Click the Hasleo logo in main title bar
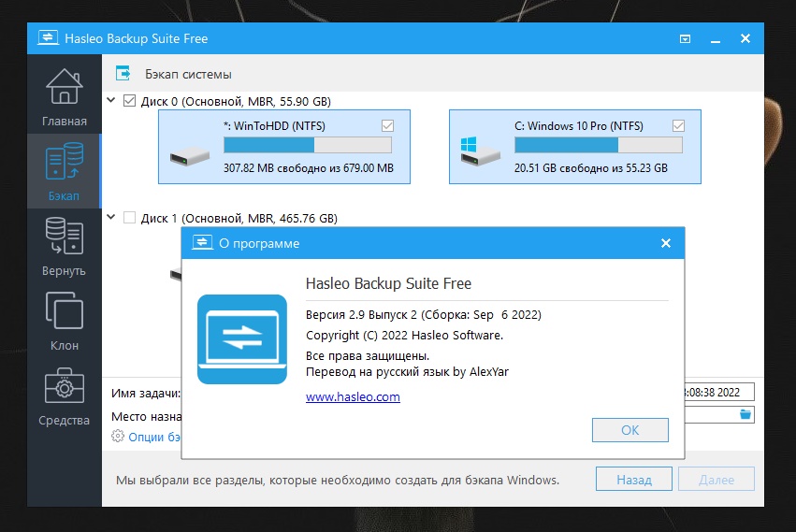 49,37
